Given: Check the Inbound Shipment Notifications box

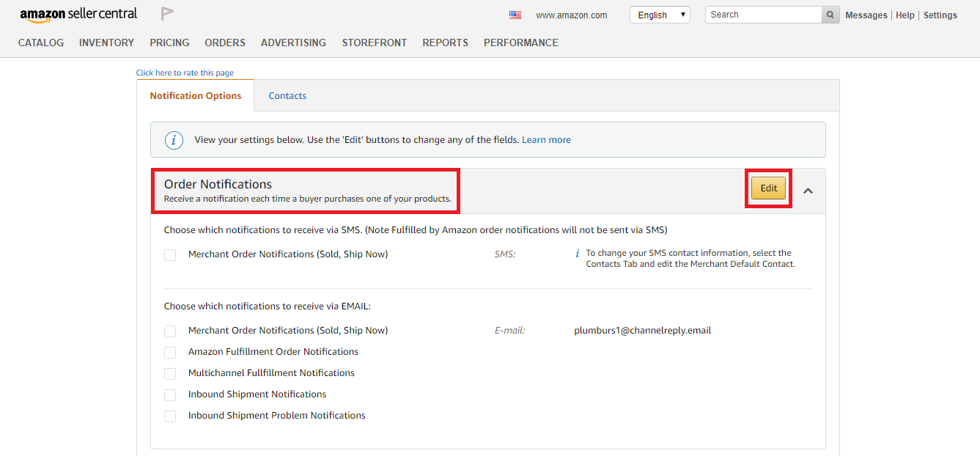Looking at the screenshot, I should pos(170,395).
